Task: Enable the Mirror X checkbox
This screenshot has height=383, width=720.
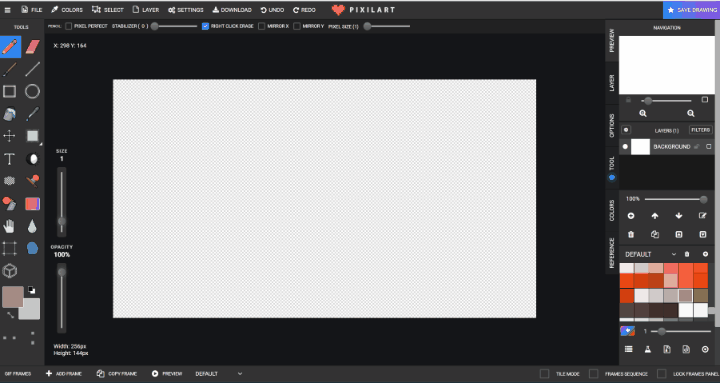Action: point(262,26)
